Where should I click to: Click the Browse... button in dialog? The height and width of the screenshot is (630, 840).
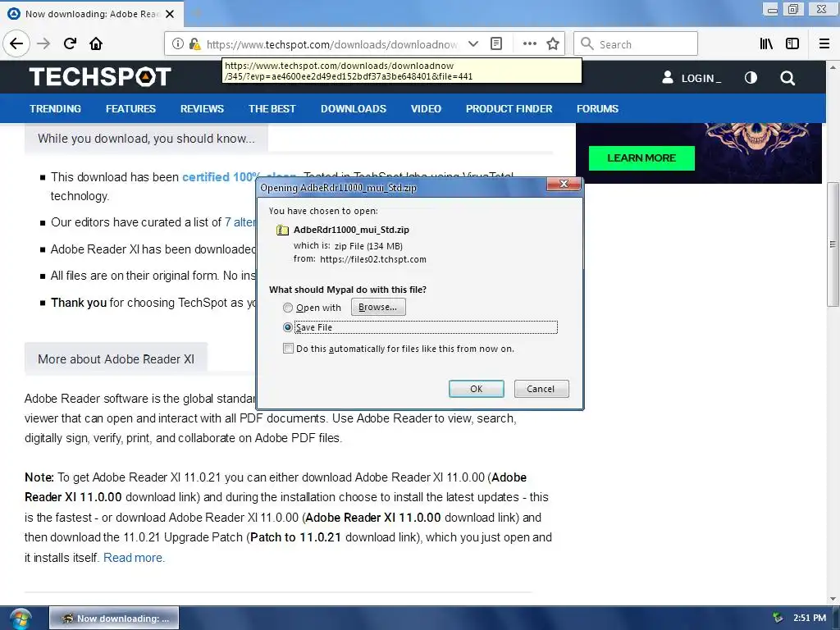tap(377, 307)
